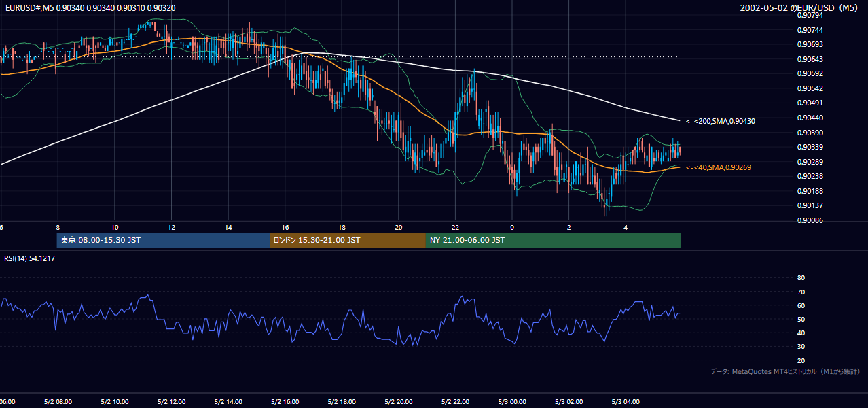Click the RSI(14) 54.1217 indicator label

tap(29, 258)
